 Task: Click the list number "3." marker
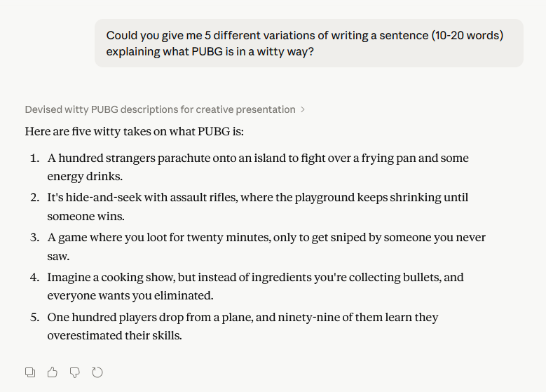[x=34, y=238]
